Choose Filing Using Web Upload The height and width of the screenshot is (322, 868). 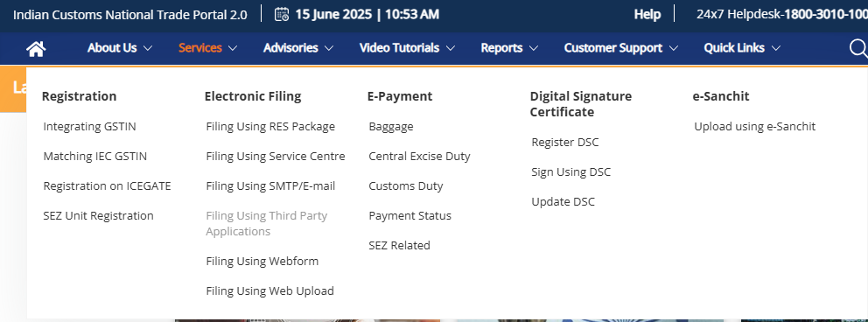tap(270, 290)
